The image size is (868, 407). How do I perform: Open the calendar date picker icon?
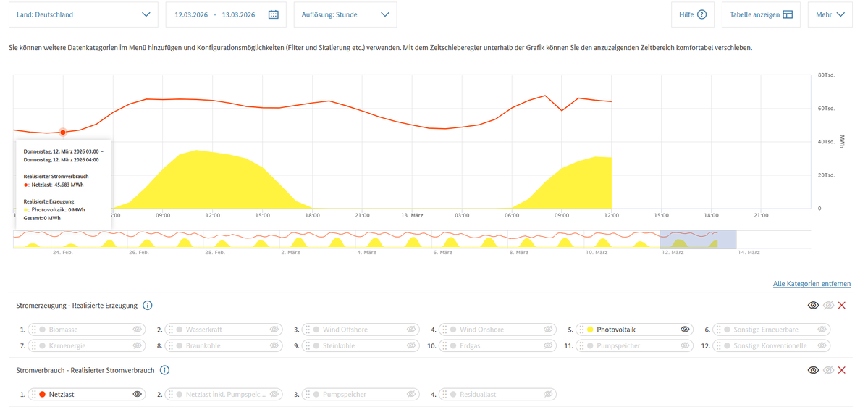(x=274, y=15)
